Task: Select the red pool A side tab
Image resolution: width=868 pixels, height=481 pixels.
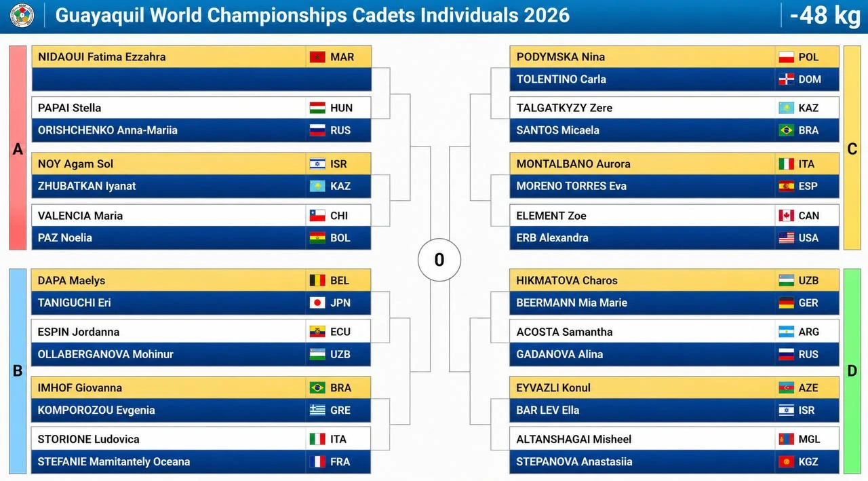Action: tap(18, 148)
